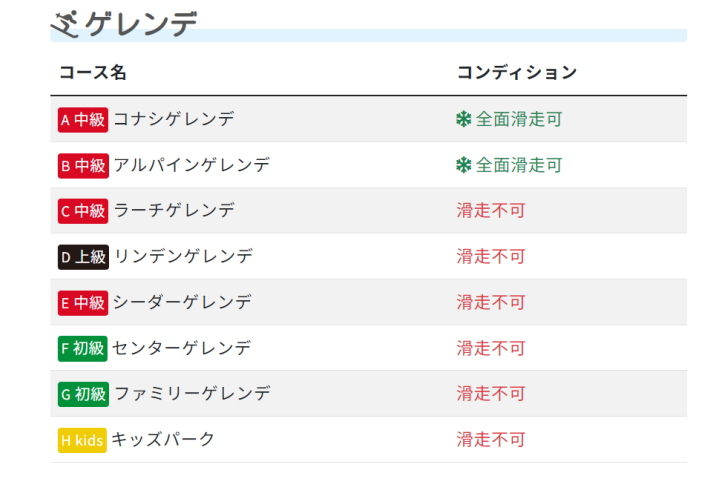Click the green F 初級 badge
This screenshot has height=480, width=720.
(83, 349)
